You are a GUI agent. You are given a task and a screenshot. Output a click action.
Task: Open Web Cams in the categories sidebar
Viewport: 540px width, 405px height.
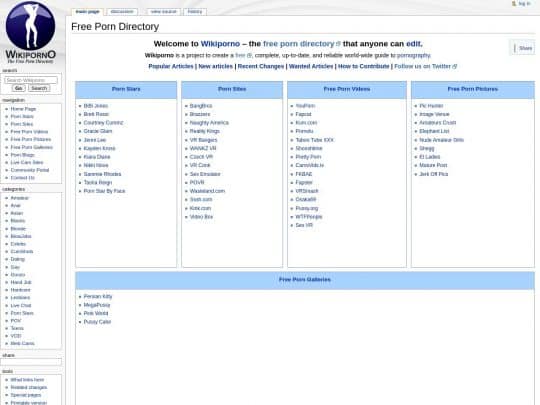click(x=22, y=343)
